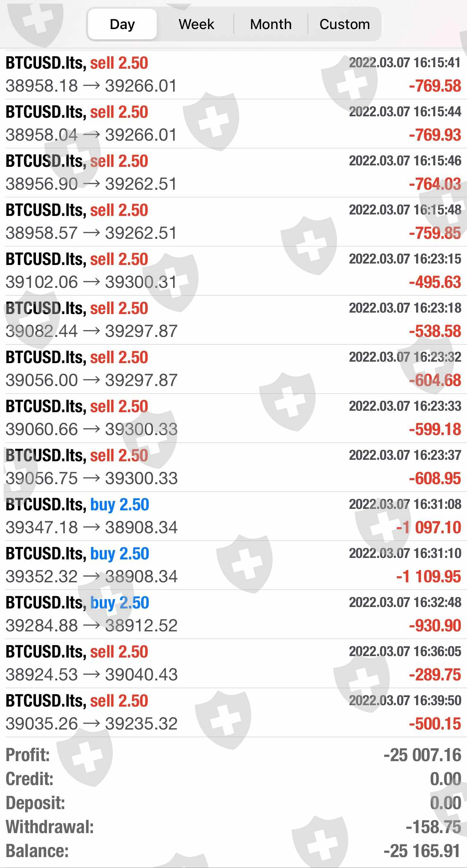Select the trade with loss -495.63
Image resolution: width=467 pixels, height=868 pixels.
tap(233, 271)
